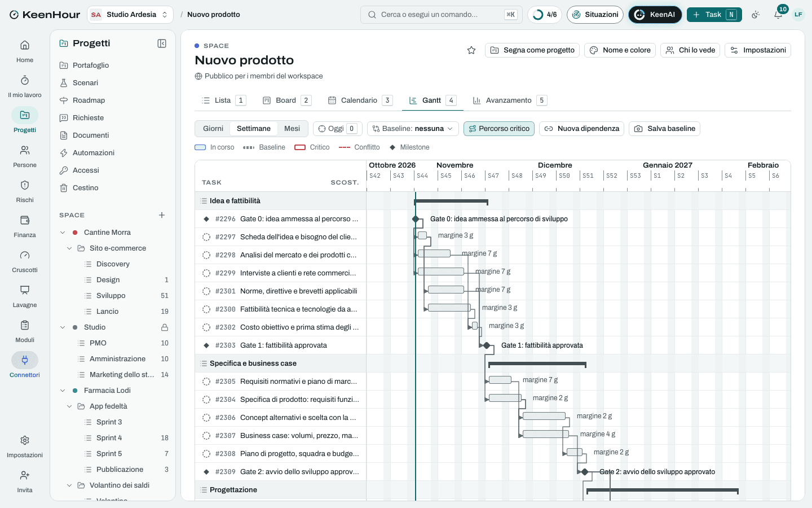Click Gantt bar of task #2299 Interviste

click(x=441, y=271)
